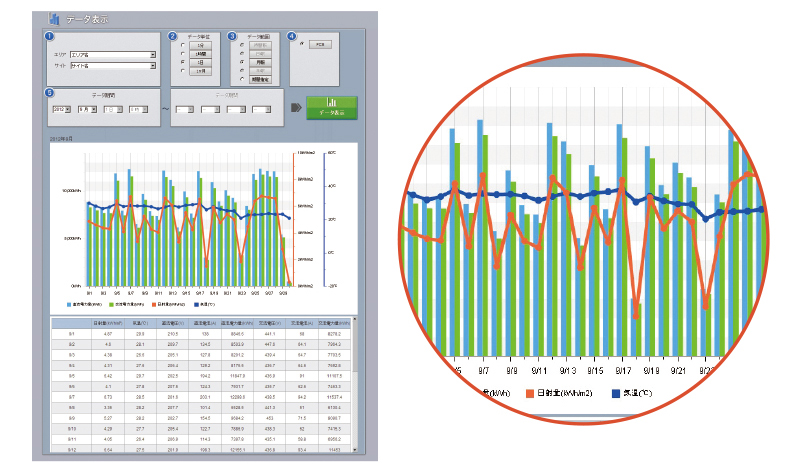This screenshot has width=800, height=470.
Task: Click blue 気温 swatch in the magnified circle
Action: tap(616, 393)
